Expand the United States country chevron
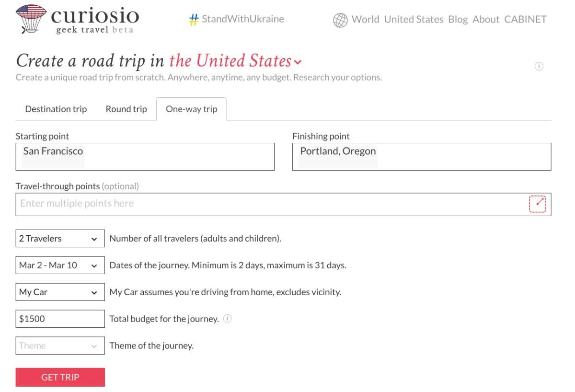 coord(298,62)
